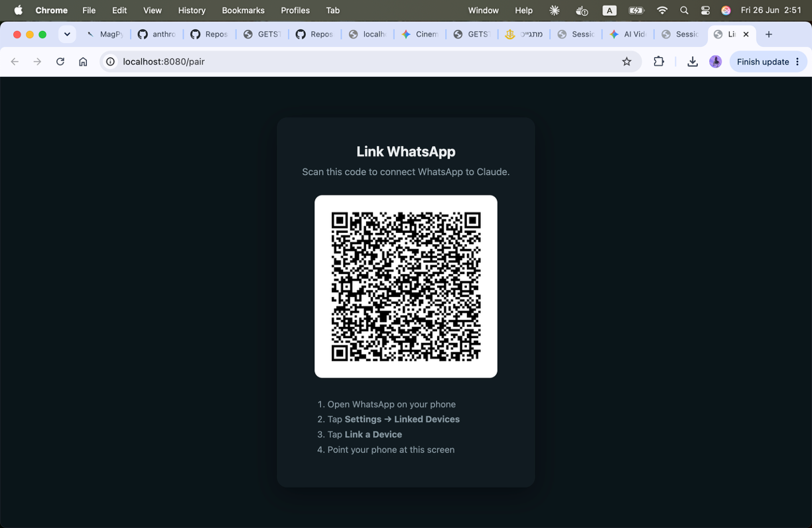Open the Apple menu
The height and width of the screenshot is (528, 812).
pos(19,10)
